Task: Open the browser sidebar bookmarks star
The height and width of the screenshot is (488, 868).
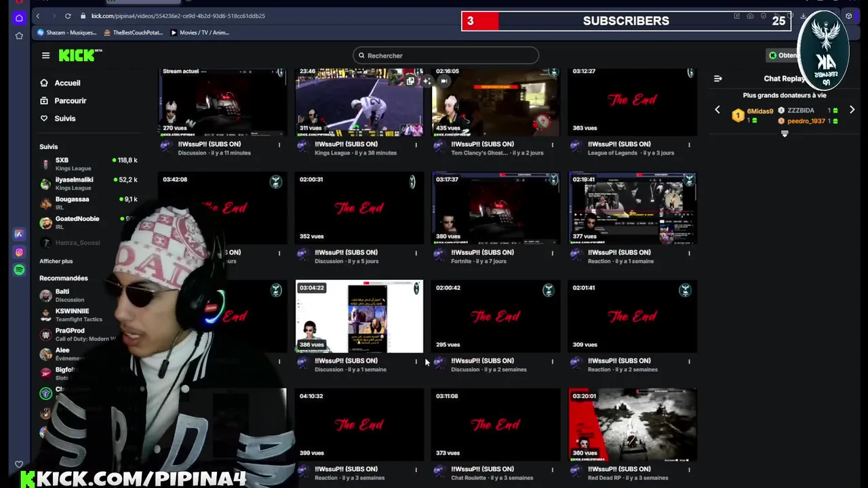Action: coord(19,35)
